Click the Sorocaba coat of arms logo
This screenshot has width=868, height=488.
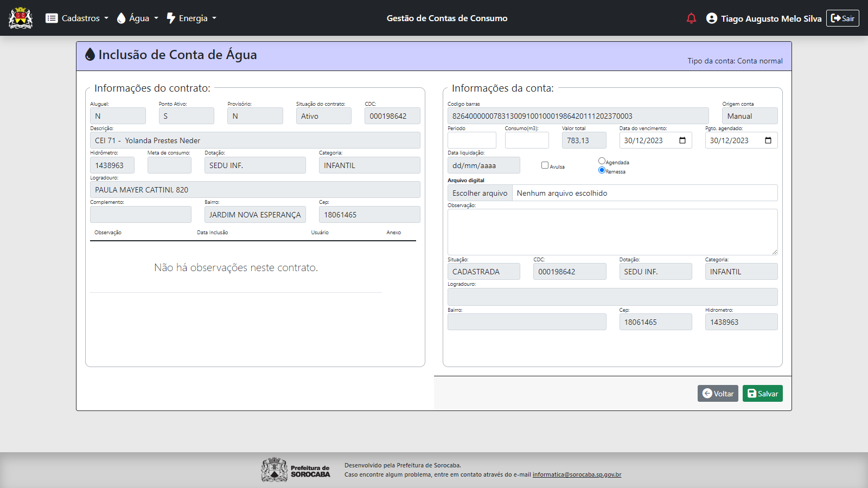point(21,18)
